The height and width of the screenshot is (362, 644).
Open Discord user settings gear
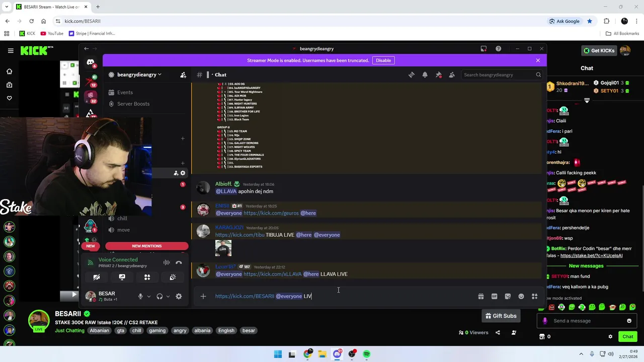[179, 297]
